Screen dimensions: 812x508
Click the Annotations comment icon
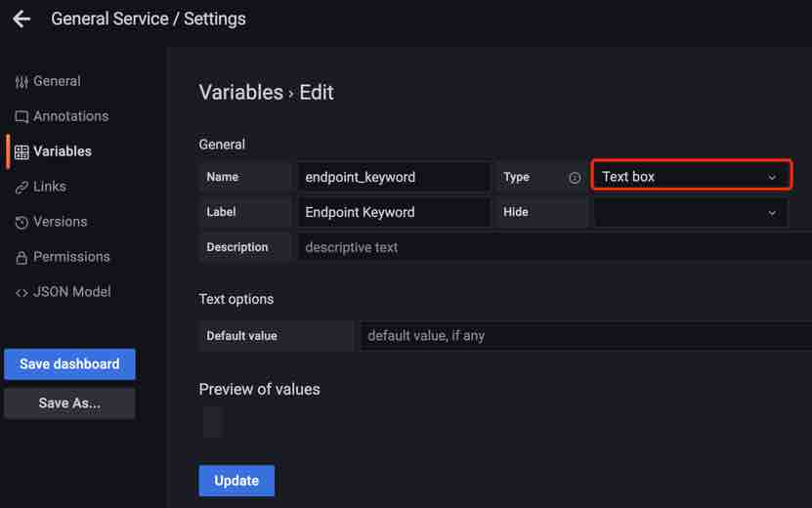click(x=21, y=117)
